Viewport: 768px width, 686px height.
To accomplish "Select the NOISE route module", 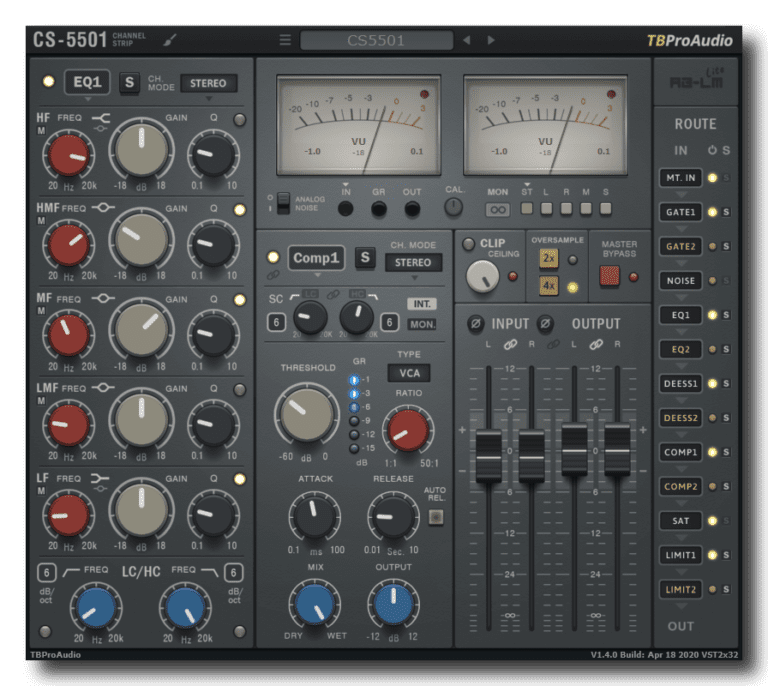I will click(680, 281).
